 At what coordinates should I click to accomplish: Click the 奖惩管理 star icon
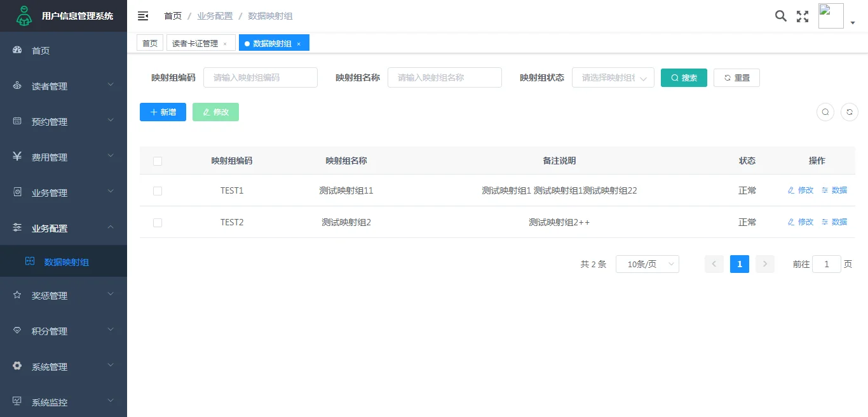[x=18, y=295]
